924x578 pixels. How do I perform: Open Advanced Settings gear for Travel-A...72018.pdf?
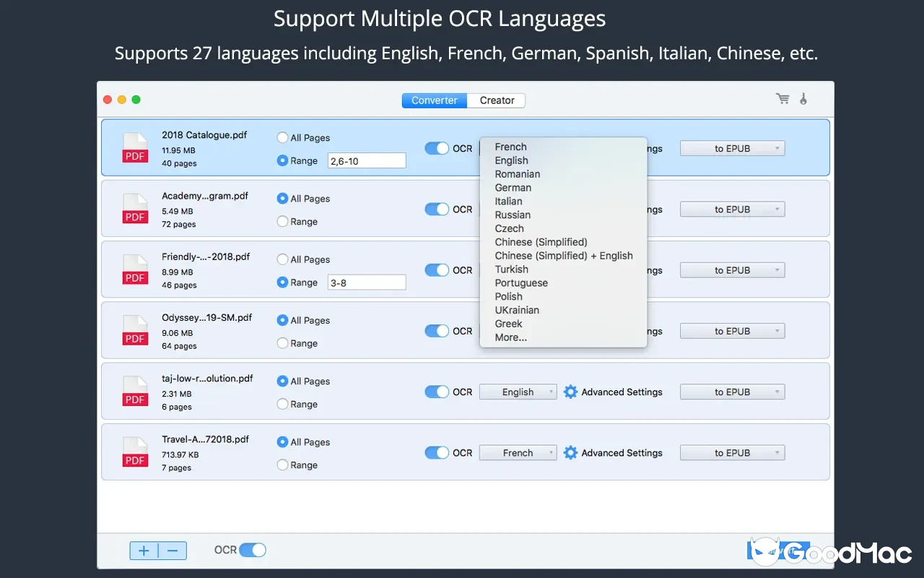(570, 452)
